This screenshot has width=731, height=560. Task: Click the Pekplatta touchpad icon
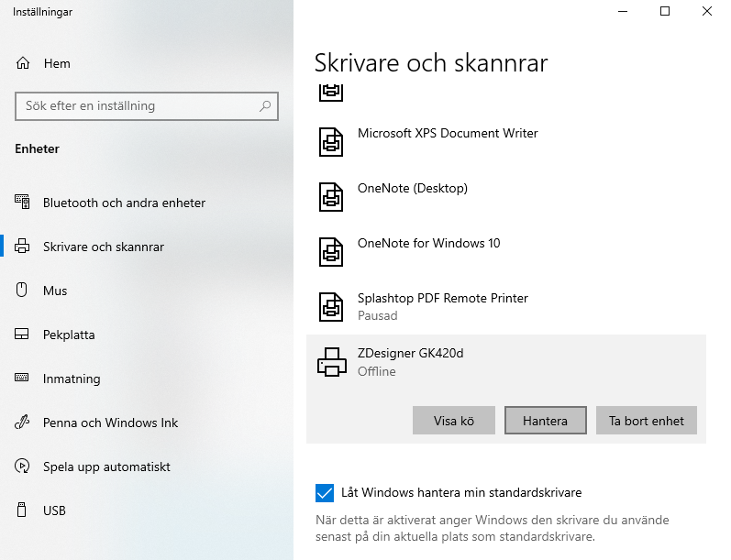[x=23, y=335]
